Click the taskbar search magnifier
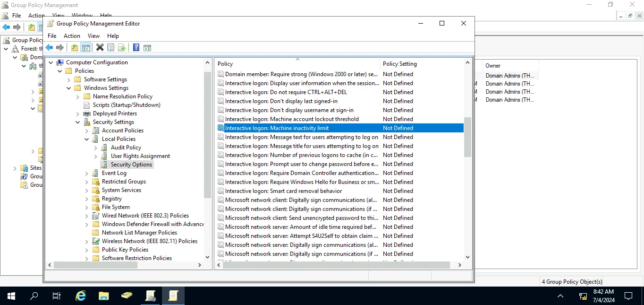 (x=34, y=296)
